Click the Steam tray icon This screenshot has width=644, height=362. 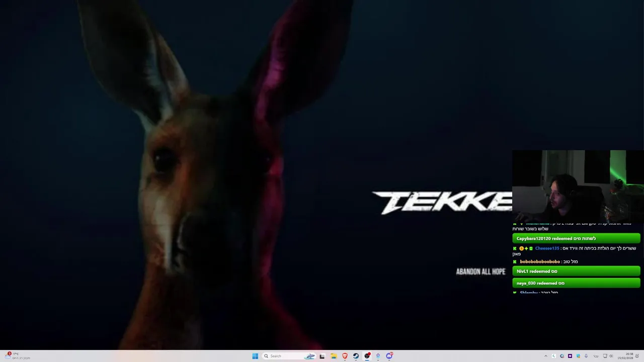point(562,356)
